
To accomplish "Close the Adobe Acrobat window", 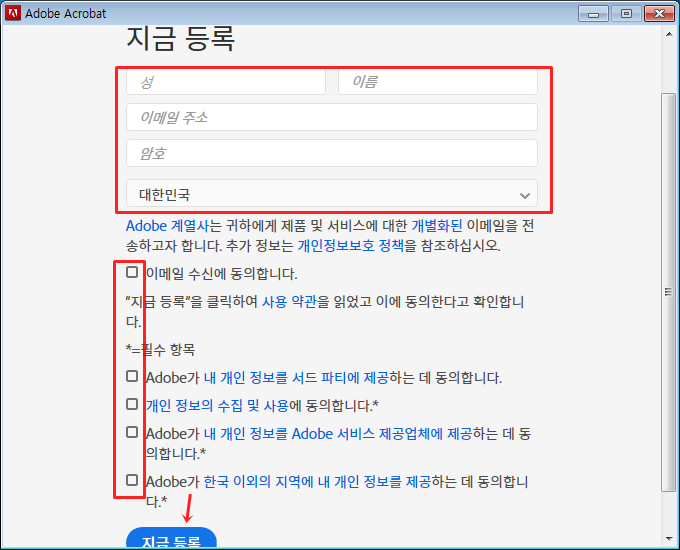I will point(659,14).
